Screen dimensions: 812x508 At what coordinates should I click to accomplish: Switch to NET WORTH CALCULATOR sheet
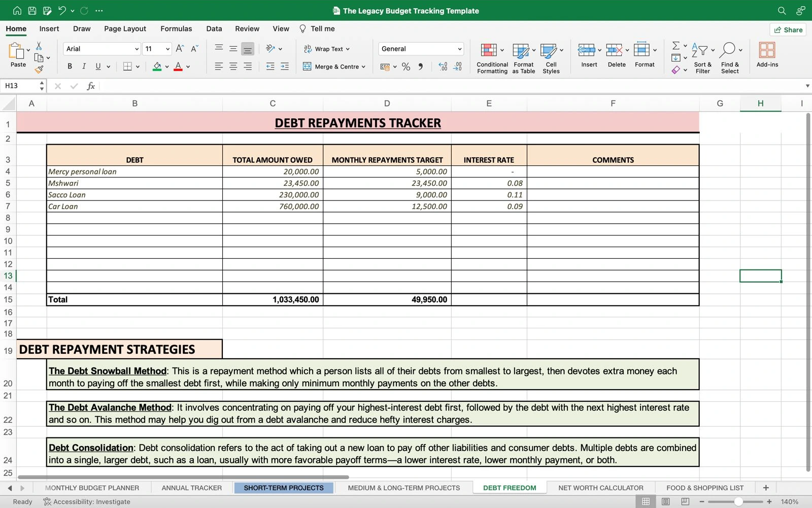click(601, 488)
